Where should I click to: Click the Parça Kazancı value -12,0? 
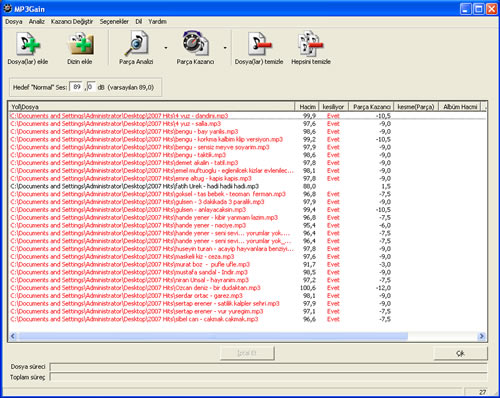(383, 288)
